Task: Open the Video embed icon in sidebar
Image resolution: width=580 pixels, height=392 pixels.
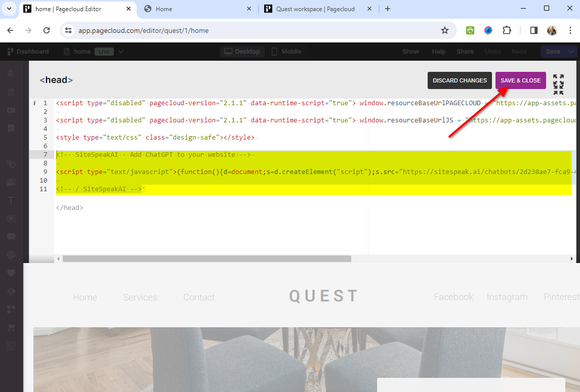Action: point(11,219)
